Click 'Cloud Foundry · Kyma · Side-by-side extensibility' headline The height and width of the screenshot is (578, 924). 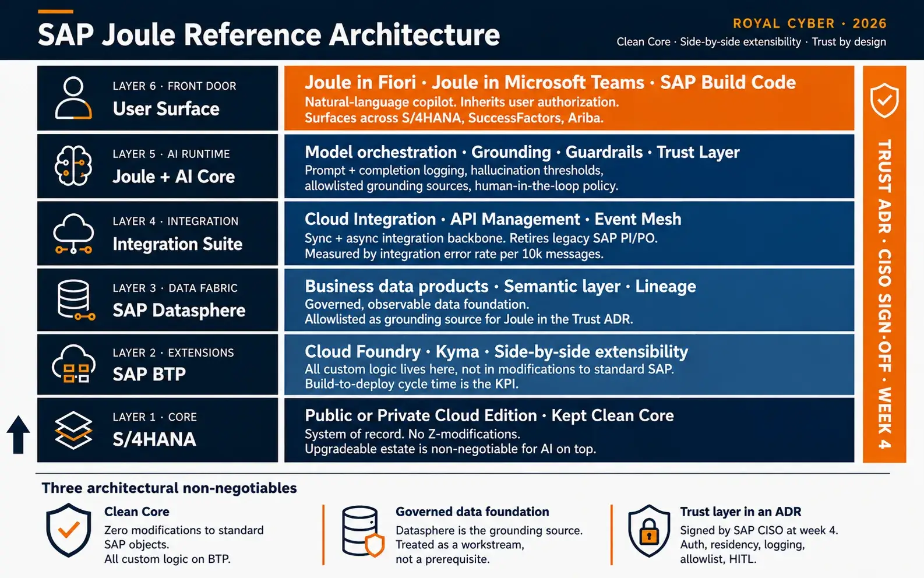[496, 351]
